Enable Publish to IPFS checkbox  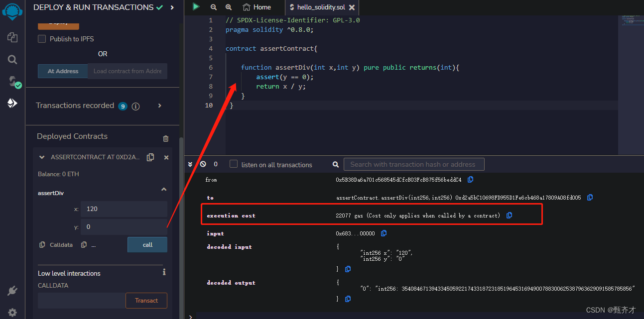[x=42, y=39]
